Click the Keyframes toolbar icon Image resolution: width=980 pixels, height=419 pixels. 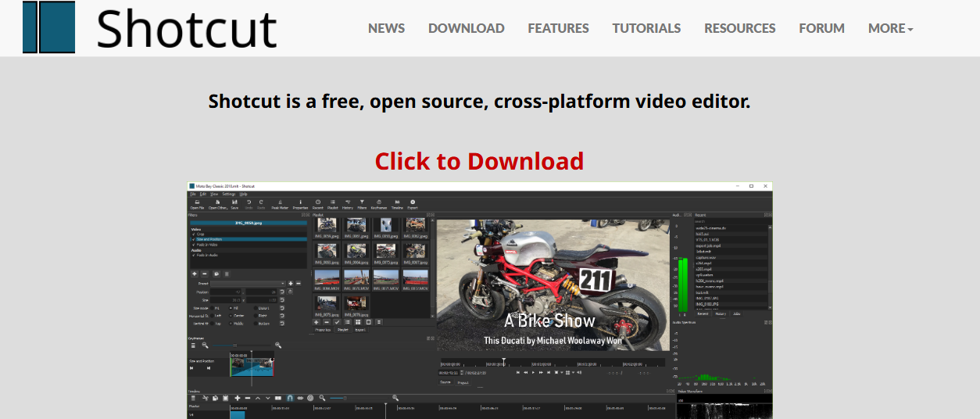point(379,204)
